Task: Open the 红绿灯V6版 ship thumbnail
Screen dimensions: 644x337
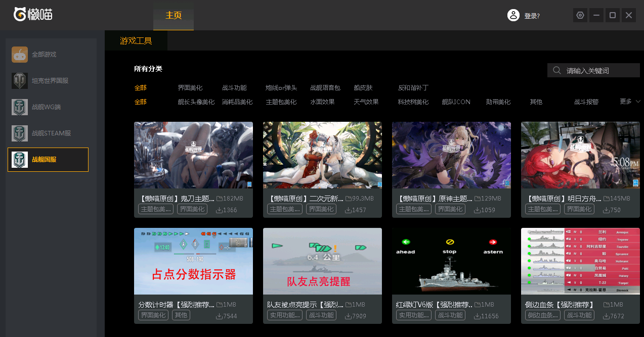Action: 451,261
